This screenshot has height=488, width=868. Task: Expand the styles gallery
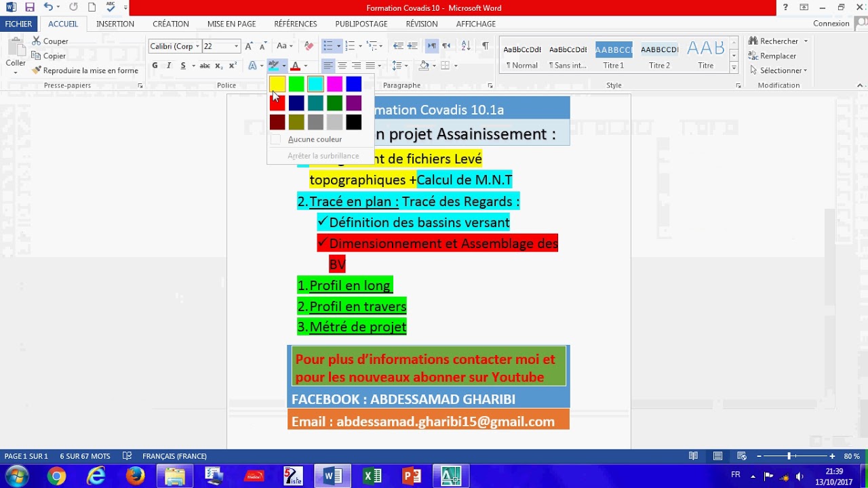734,68
